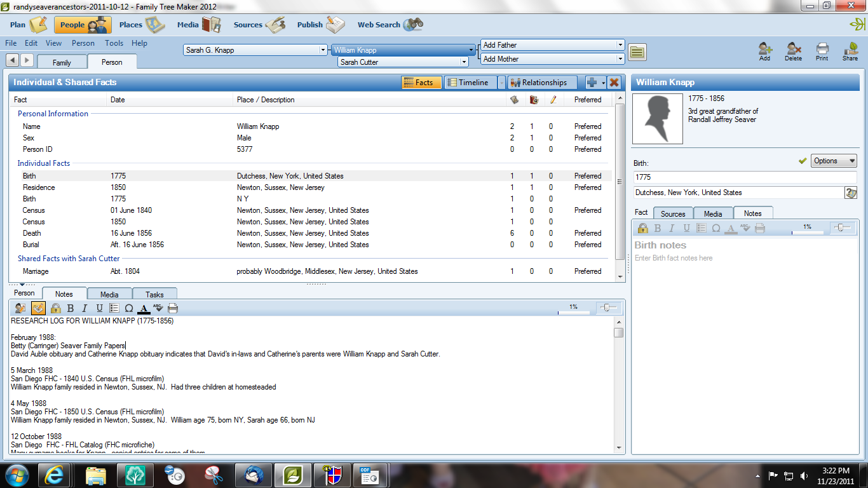The height and width of the screenshot is (488, 868).
Task: Add a new fact with plus icon
Action: point(592,82)
